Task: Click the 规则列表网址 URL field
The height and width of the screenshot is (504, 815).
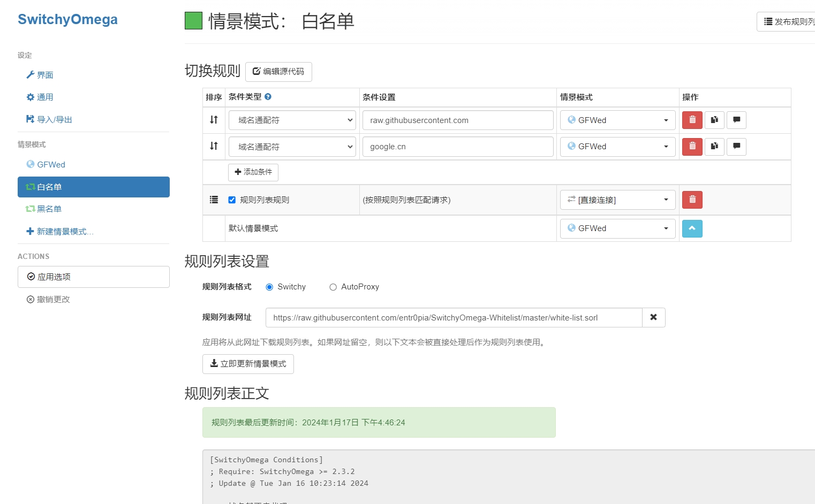Action: point(454,317)
